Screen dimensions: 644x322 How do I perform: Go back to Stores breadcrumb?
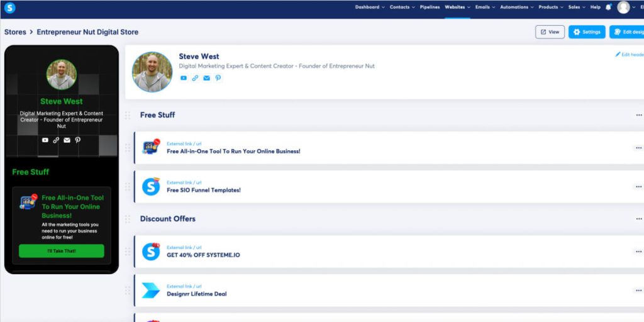15,32
